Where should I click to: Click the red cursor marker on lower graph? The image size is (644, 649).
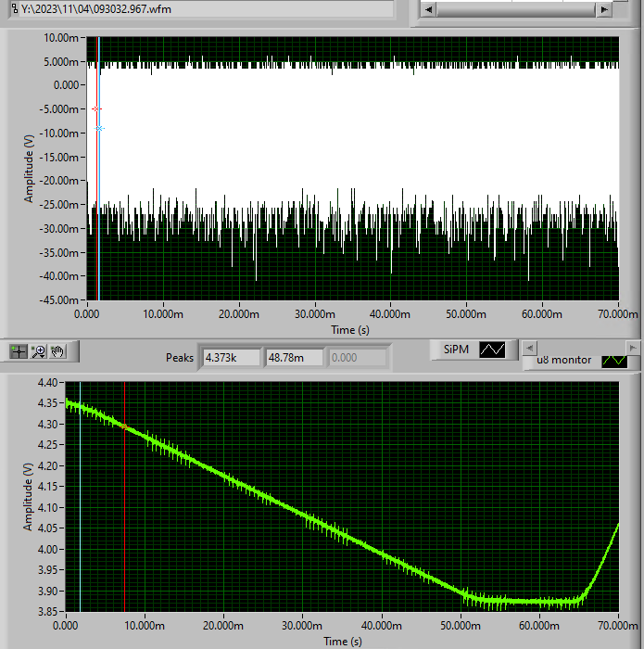[124, 426]
